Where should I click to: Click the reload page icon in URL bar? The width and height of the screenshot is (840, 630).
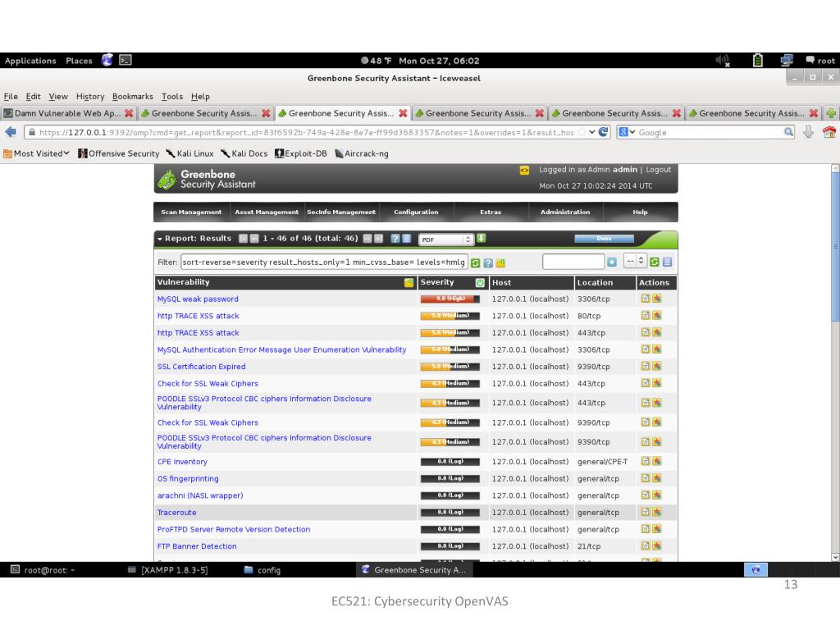[x=603, y=132]
